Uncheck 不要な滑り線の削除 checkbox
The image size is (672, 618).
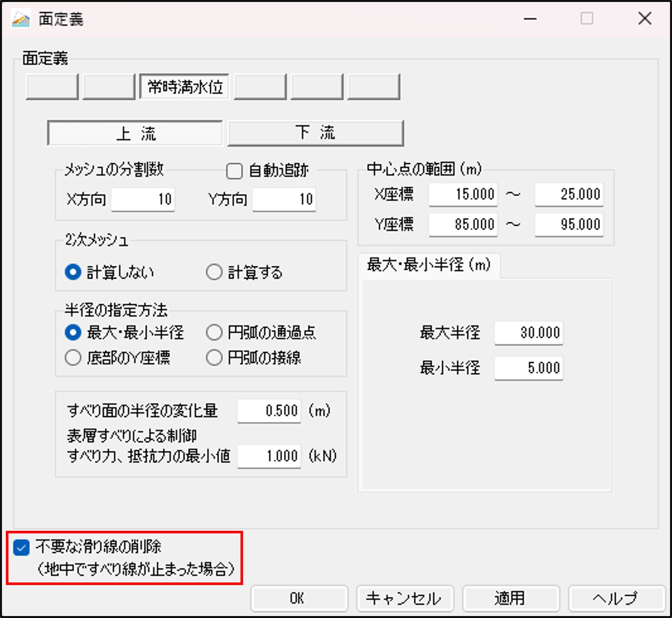pyautogui.click(x=21, y=548)
